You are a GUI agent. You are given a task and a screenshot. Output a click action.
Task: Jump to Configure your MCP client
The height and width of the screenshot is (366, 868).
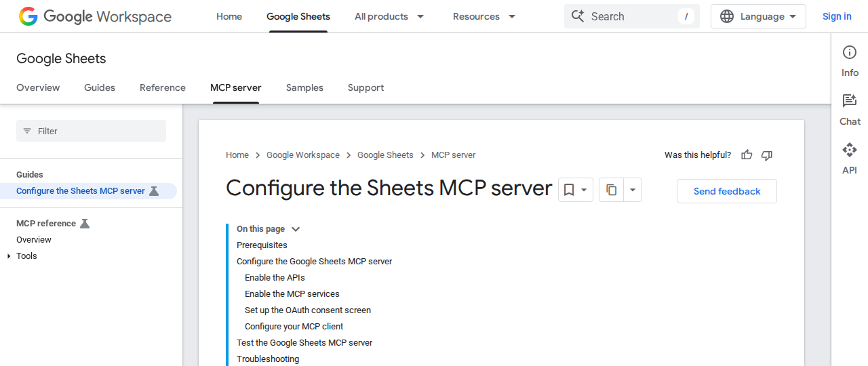(294, 327)
